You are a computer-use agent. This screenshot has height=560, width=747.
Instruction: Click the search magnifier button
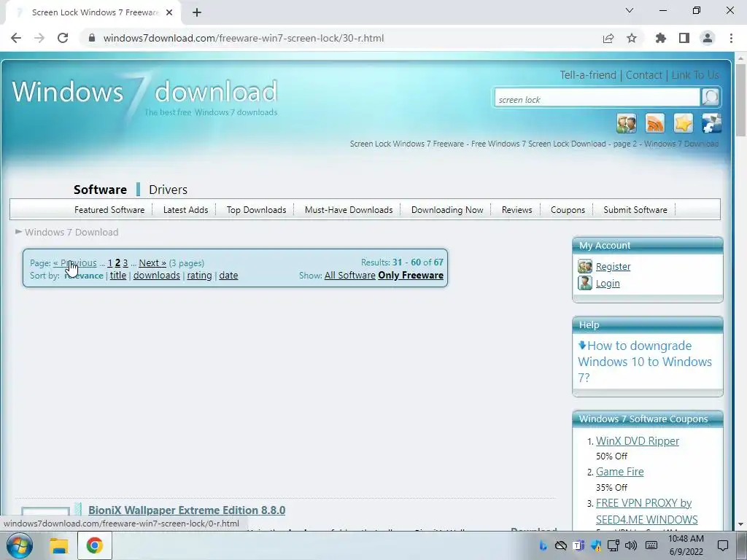711,97
